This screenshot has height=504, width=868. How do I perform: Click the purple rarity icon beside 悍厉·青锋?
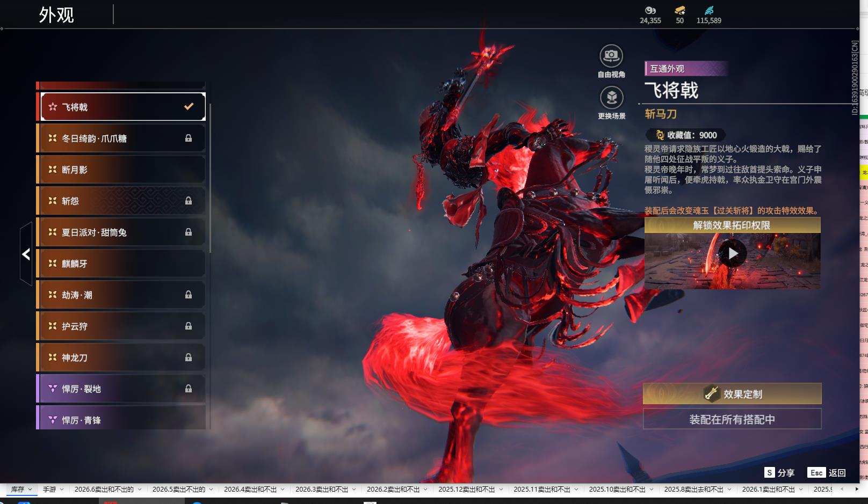tap(53, 420)
